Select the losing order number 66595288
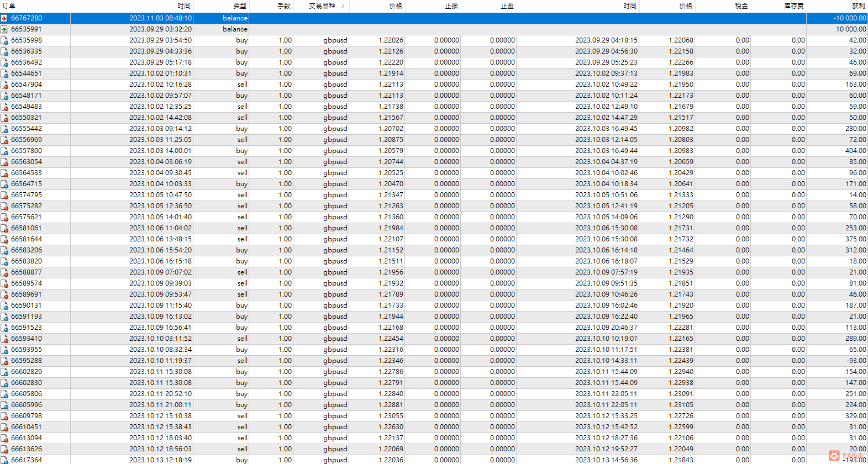This screenshot has width=868, height=464. click(x=27, y=361)
